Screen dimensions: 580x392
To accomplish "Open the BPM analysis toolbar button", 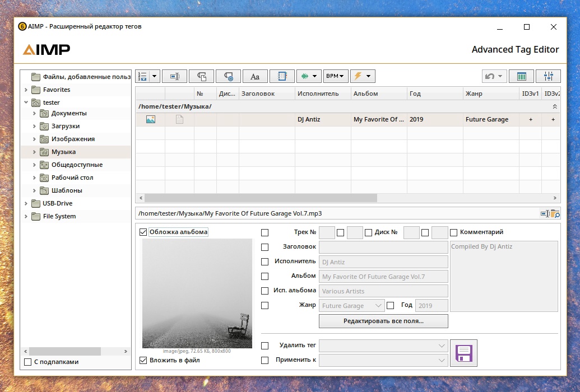I will point(336,76).
